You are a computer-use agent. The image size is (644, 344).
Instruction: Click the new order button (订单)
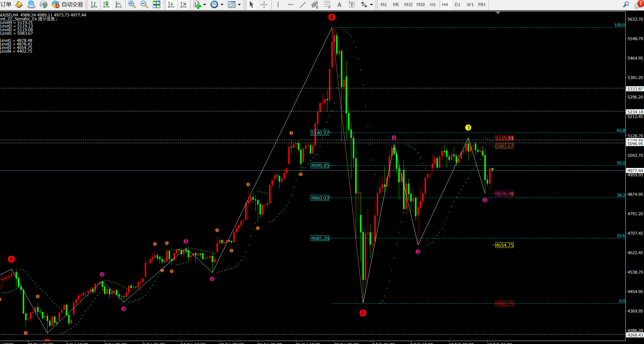6,4
